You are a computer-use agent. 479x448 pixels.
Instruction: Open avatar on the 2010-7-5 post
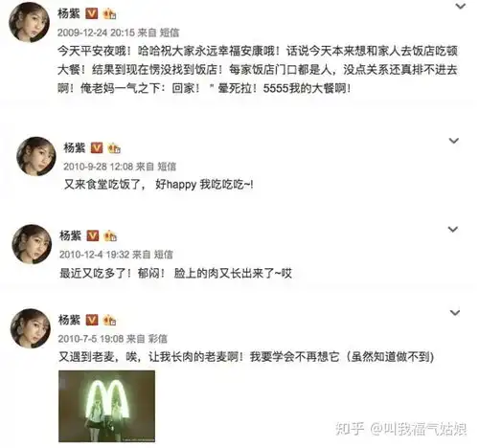click(31, 328)
